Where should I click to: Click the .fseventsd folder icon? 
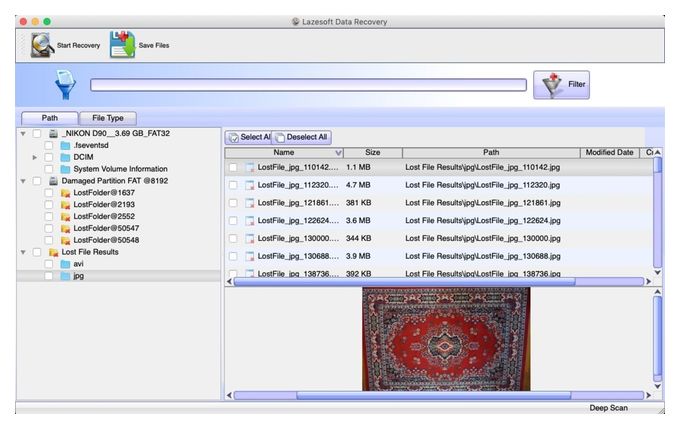65,145
